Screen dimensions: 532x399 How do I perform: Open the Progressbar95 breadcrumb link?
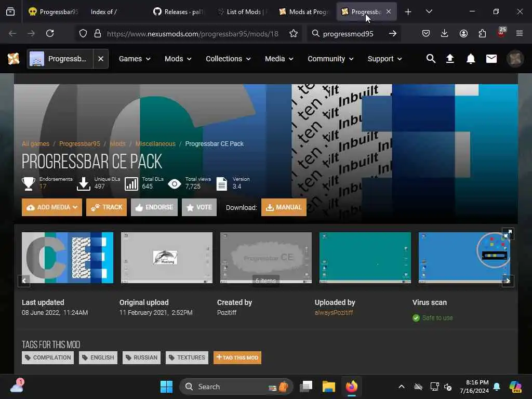tap(79, 144)
